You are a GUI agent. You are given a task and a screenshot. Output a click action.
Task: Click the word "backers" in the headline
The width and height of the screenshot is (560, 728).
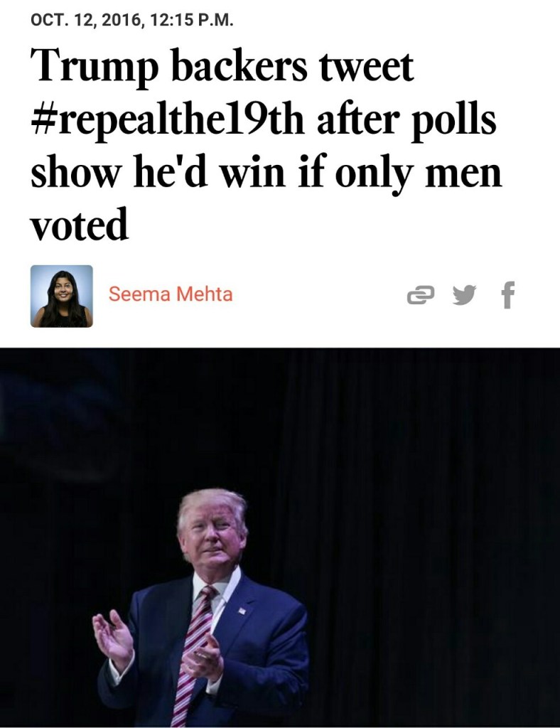click(x=239, y=67)
